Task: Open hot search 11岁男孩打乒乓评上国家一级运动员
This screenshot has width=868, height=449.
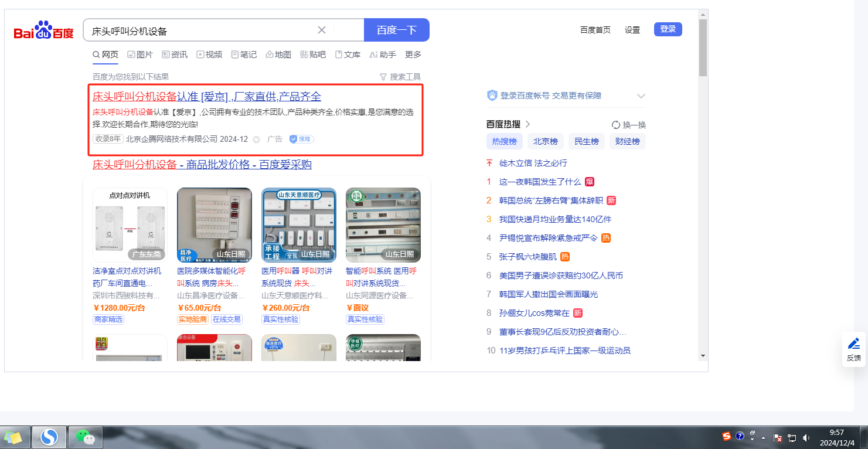Action: tap(565, 351)
